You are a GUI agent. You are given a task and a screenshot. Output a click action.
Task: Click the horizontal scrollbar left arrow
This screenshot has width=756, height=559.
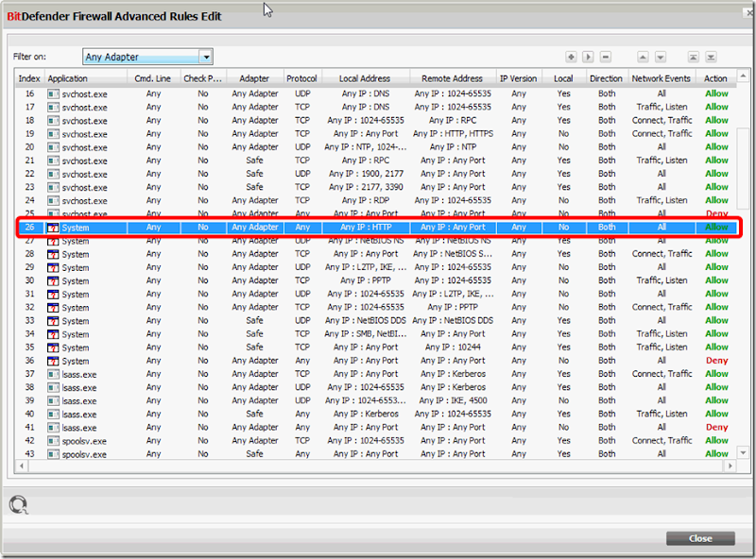[x=21, y=466]
